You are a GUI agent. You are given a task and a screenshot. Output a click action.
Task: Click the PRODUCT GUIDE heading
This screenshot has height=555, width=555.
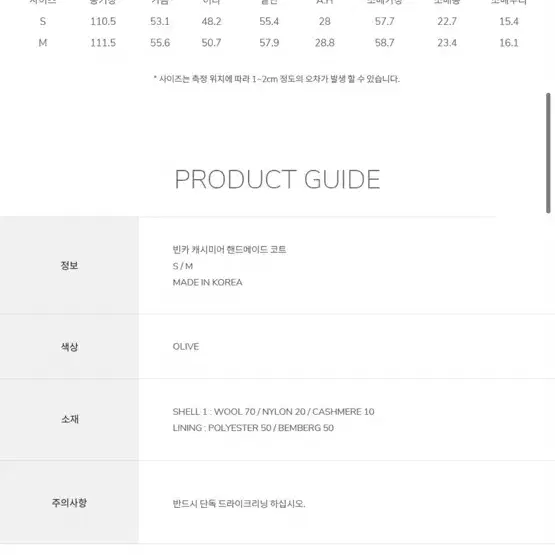(x=278, y=179)
